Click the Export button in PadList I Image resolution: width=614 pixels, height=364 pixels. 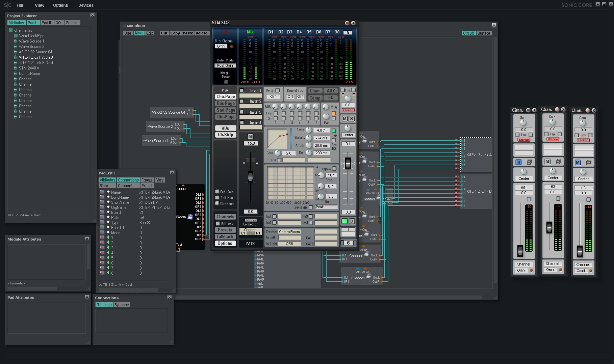[x=147, y=186]
